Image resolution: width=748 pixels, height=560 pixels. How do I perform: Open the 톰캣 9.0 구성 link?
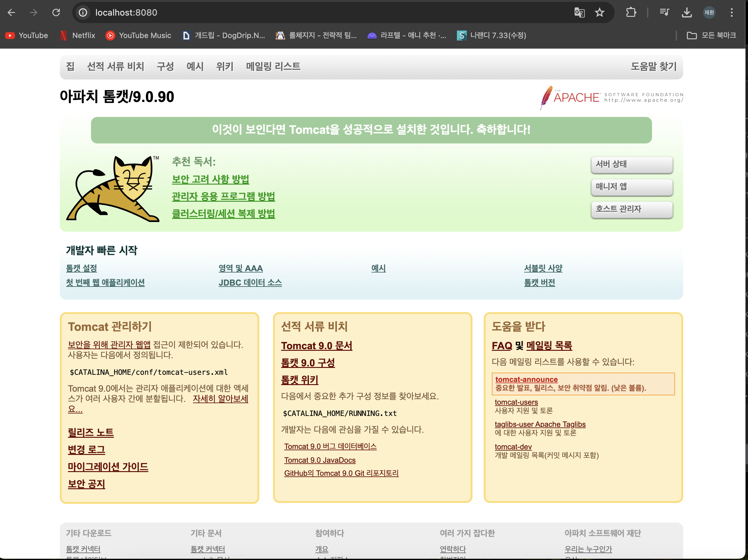(x=308, y=363)
